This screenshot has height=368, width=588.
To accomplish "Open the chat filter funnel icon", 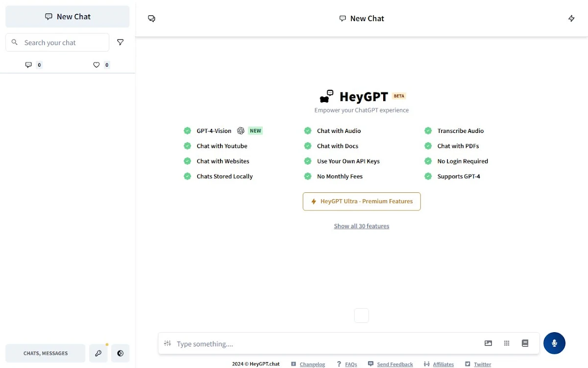I will tap(120, 43).
